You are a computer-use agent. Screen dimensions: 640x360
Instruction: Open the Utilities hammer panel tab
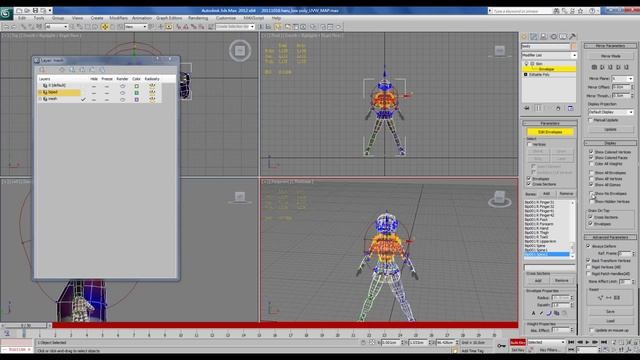pos(573,36)
